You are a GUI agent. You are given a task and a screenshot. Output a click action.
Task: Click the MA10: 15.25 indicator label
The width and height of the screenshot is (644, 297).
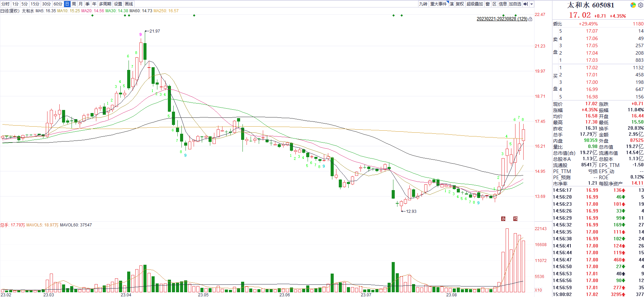[69, 11]
